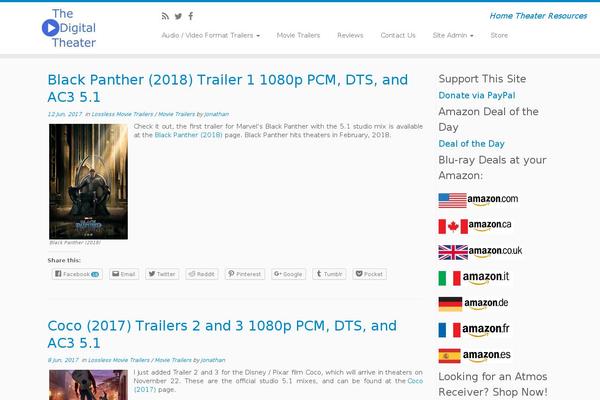Open Deal of the Day link
The height and width of the screenshot is (400, 600).
tap(471, 144)
